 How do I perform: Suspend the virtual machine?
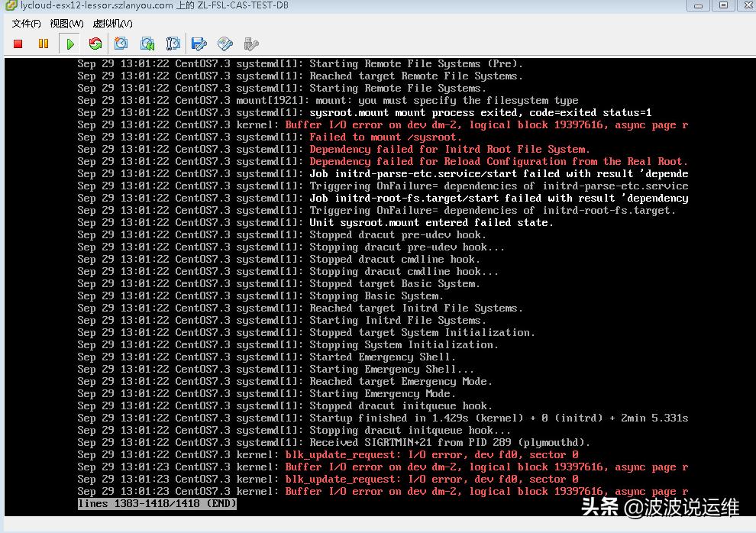(44, 44)
